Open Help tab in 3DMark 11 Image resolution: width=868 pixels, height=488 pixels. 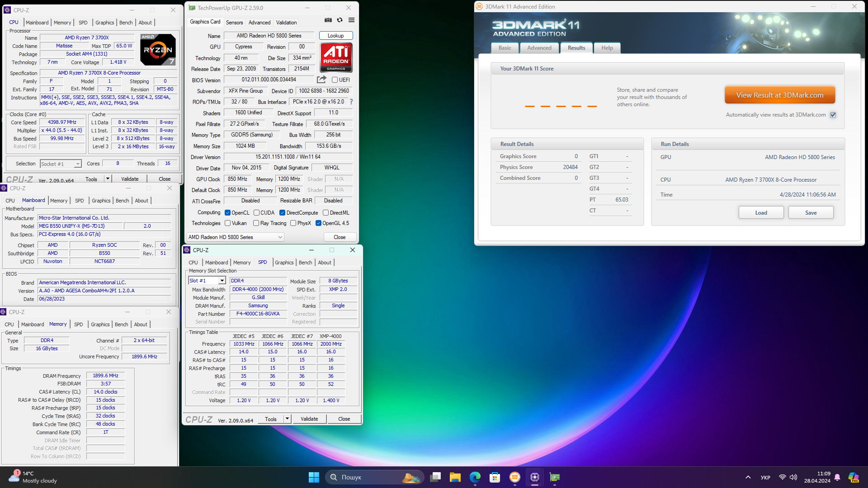(x=607, y=48)
